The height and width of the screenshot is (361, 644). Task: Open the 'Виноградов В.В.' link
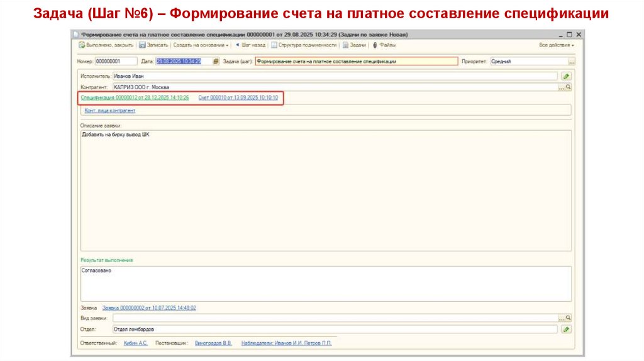coord(213,343)
